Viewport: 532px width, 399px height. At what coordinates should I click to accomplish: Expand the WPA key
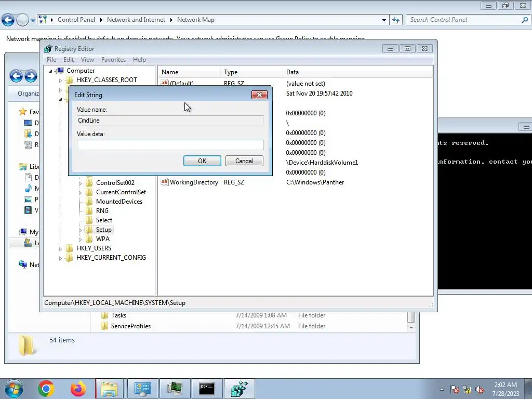80,239
